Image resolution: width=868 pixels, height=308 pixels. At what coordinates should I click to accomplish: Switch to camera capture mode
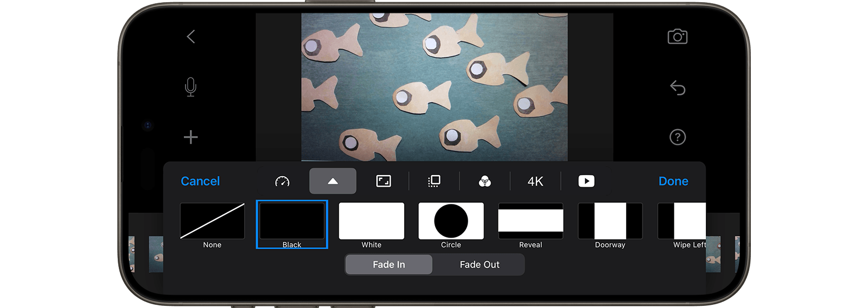(677, 36)
